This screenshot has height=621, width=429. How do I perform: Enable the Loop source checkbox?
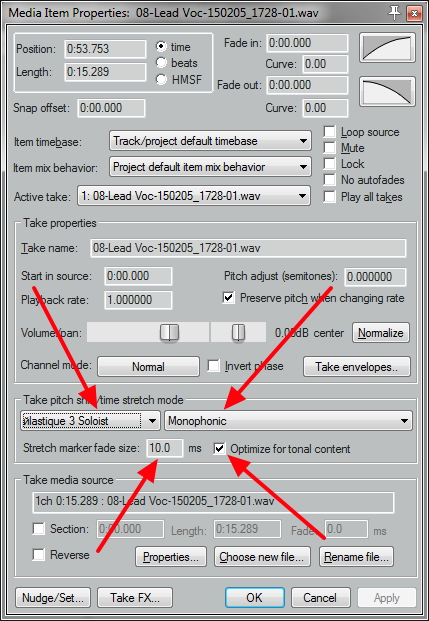coord(330,132)
